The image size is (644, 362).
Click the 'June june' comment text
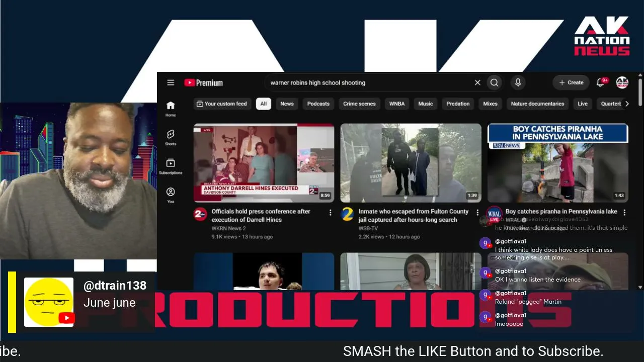coord(109,303)
